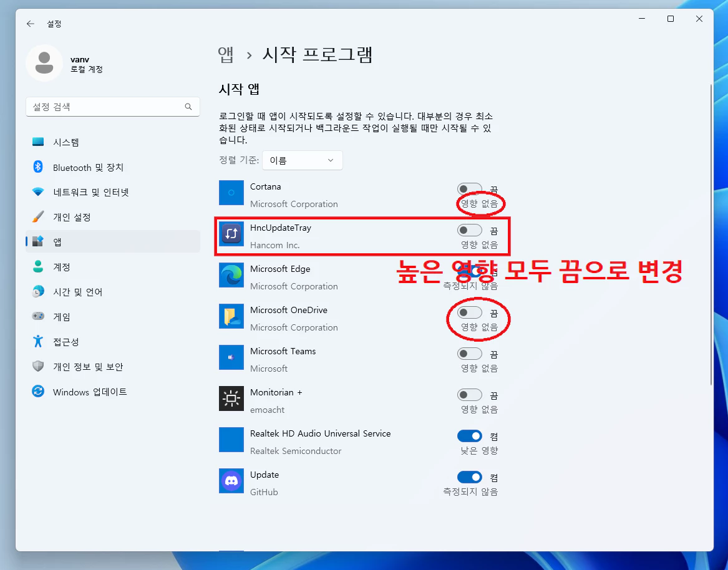Toggle Microsoft OneDrive startup switch

469,313
